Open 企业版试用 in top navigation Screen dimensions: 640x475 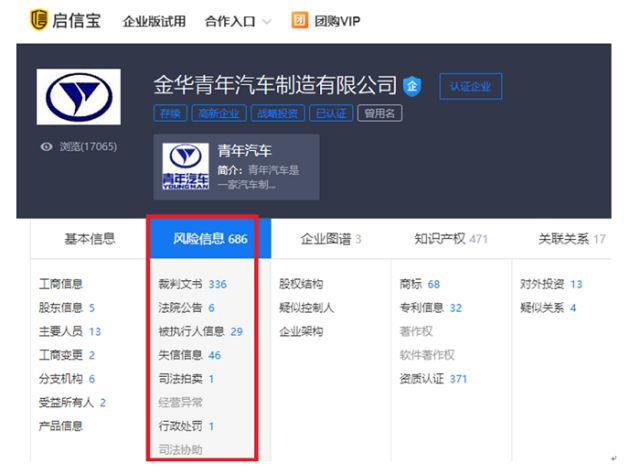point(154,21)
